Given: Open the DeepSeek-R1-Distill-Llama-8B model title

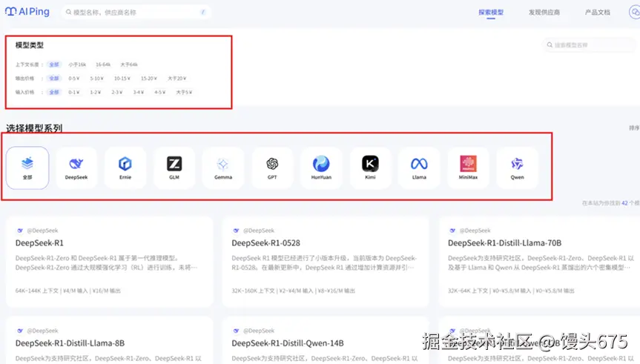Looking at the screenshot, I should (70, 343).
